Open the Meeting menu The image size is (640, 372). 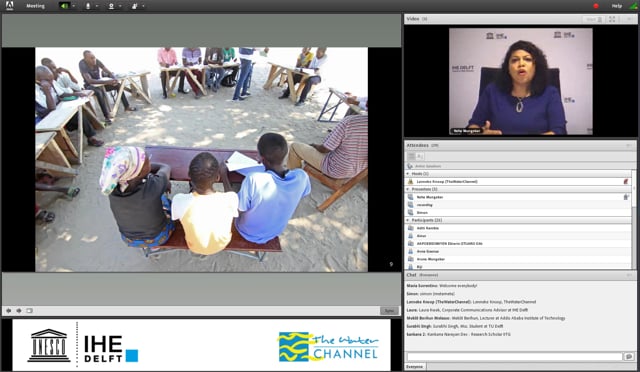coord(35,6)
